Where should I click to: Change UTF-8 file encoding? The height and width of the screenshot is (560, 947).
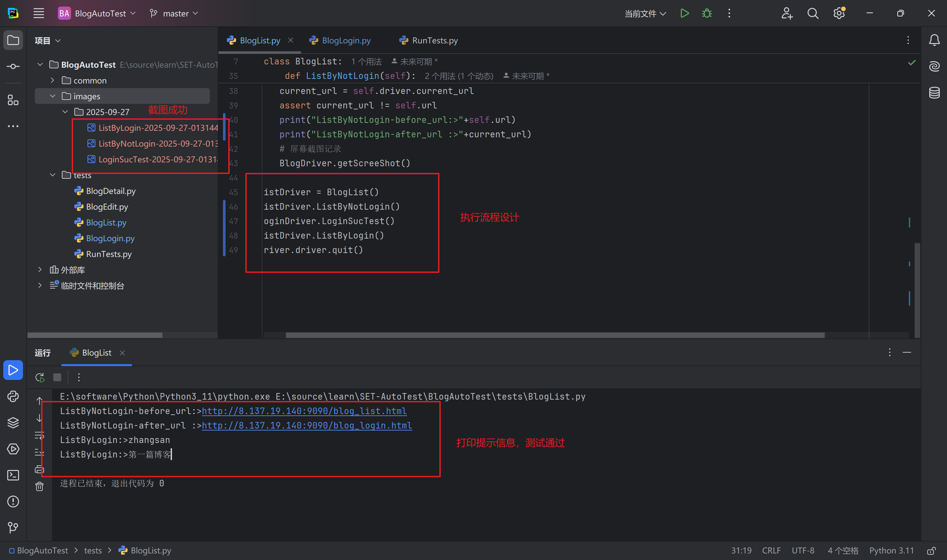tap(802, 550)
